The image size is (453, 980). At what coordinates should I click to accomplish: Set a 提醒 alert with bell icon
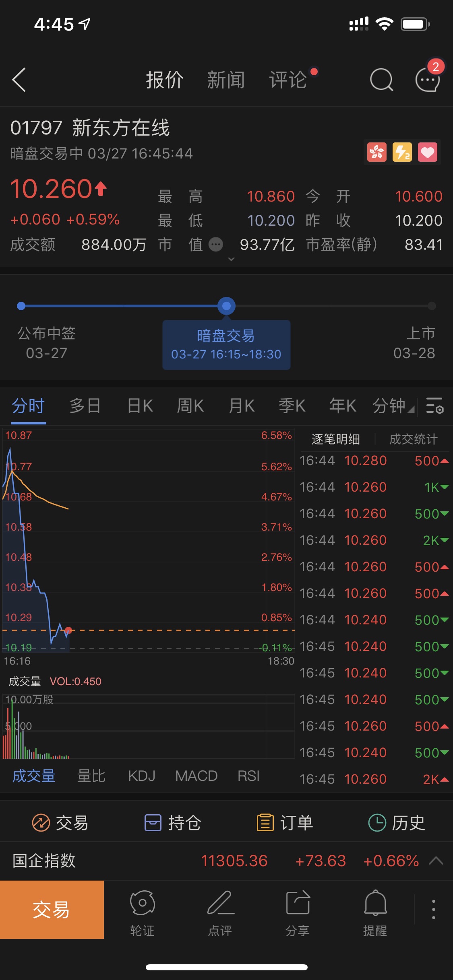pyautogui.click(x=375, y=913)
